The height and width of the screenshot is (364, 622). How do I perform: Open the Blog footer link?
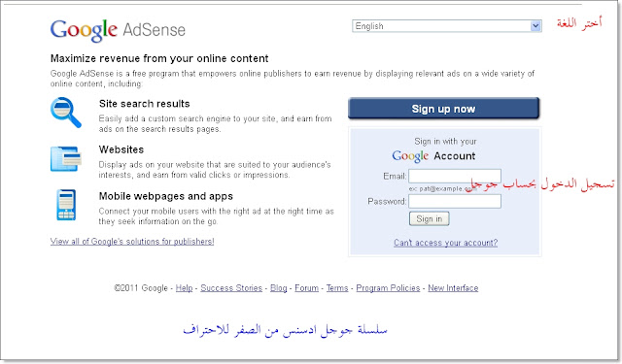coord(279,288)
